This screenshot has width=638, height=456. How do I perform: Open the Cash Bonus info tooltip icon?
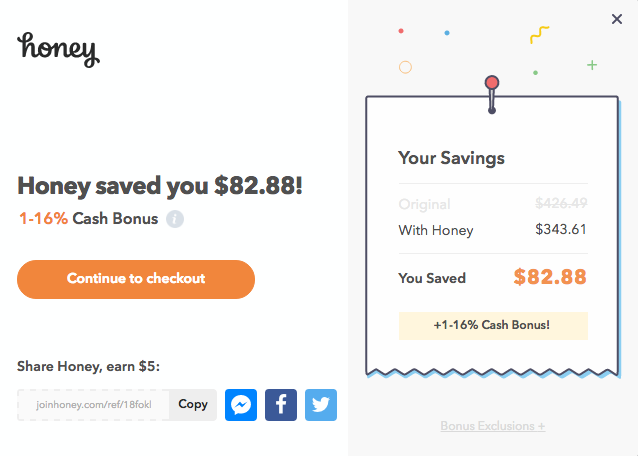click(175, 219)
